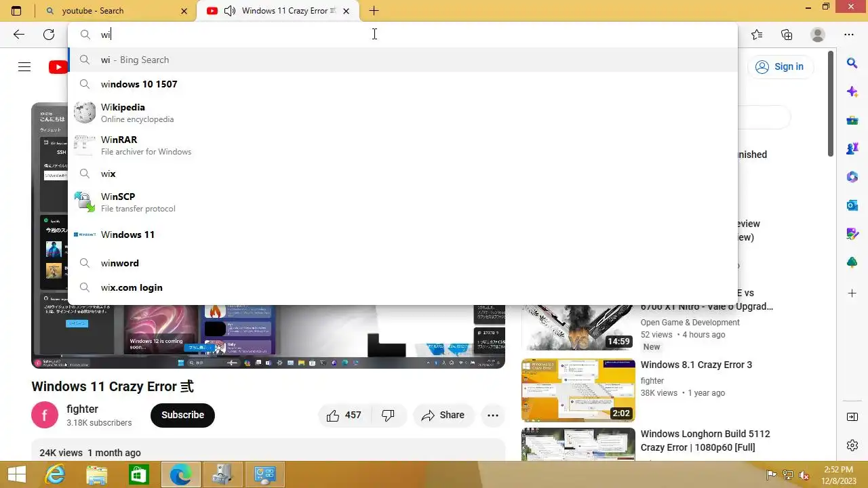Image resolution: width=868 pixels, height=488 pixels.
Task: Open the Store app on taskbar
Action: [138, 474]
